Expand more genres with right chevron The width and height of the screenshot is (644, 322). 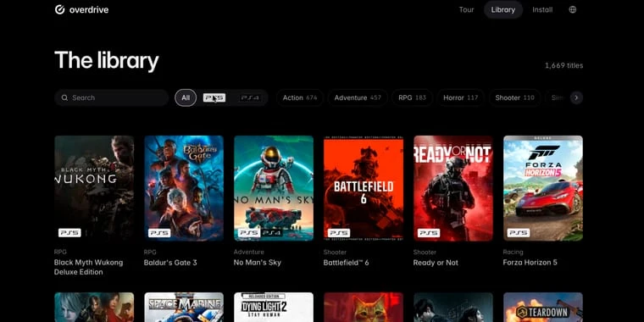pos(576,97)
